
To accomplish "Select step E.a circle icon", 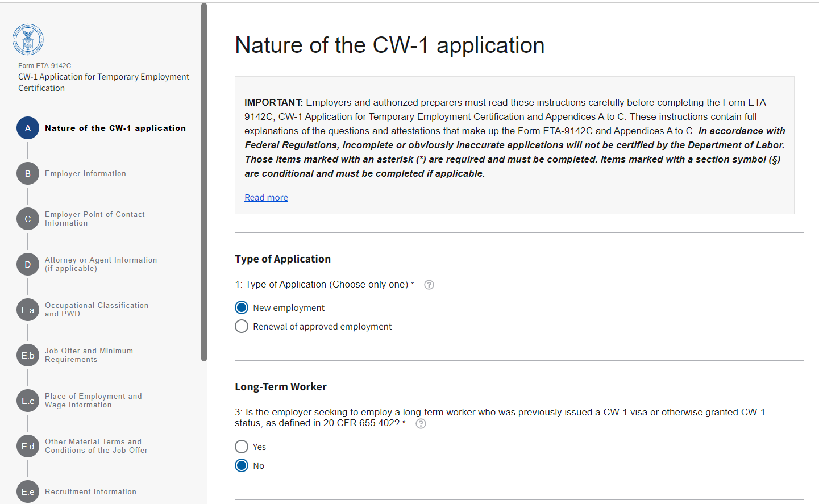I will 28,310.
